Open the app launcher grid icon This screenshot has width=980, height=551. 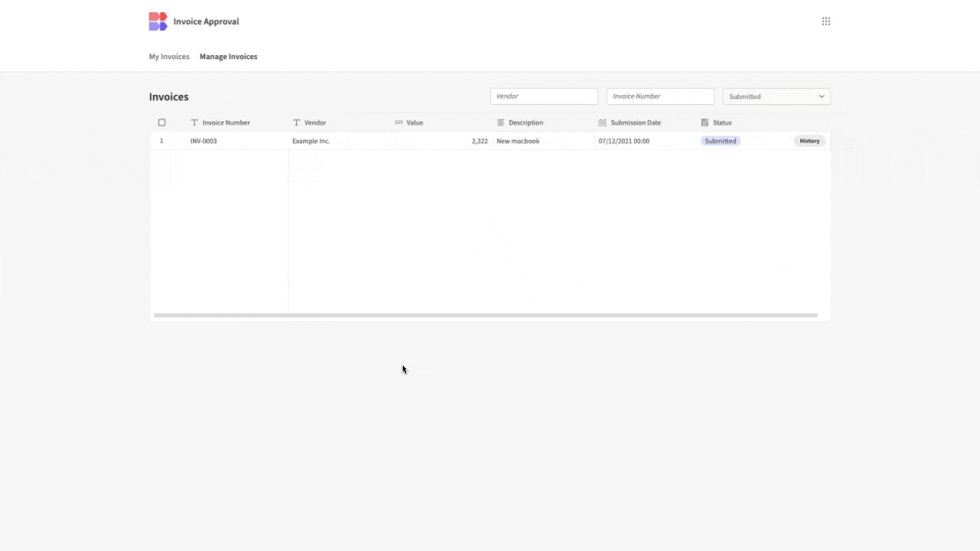click(x=825, y=21)
